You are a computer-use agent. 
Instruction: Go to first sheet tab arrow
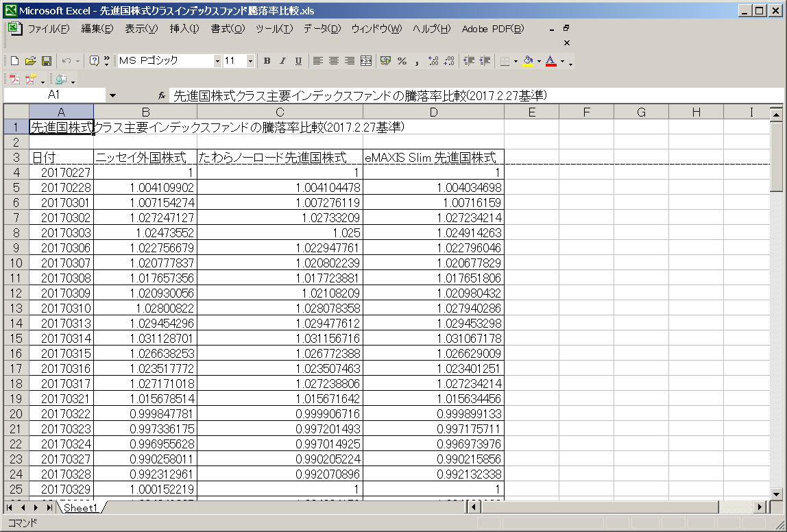point(9,508)
